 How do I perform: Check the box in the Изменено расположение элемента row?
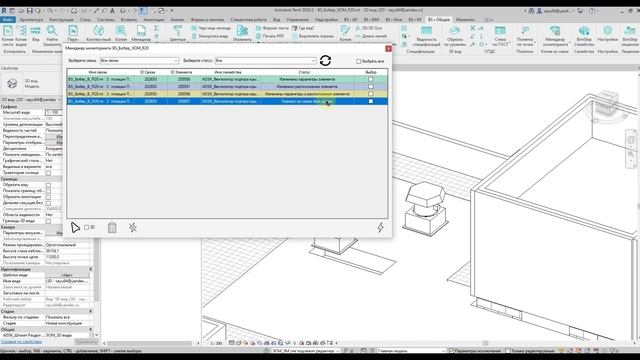[371, 87]
